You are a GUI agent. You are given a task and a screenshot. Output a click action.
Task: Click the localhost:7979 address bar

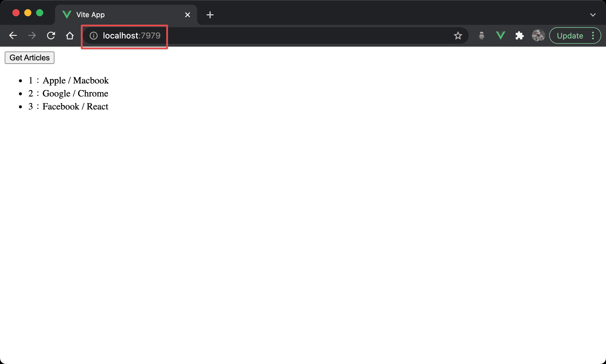point(131,36)
